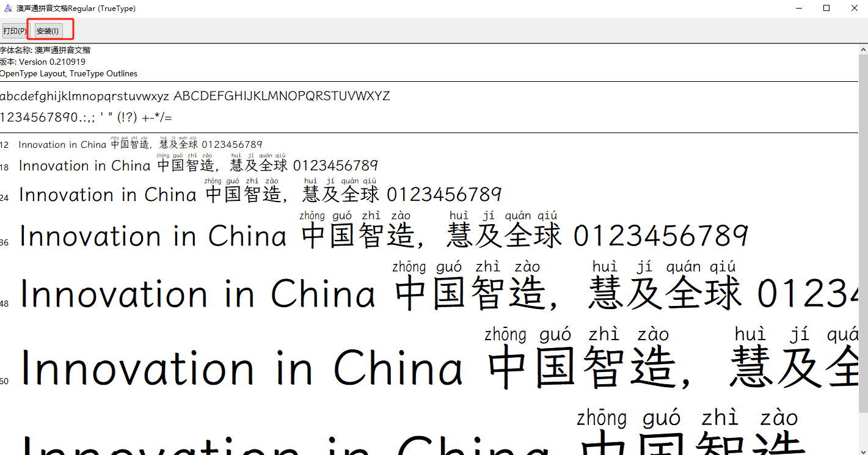
Task: Click the size label 24 at left
Action: (x=4, y=198)
